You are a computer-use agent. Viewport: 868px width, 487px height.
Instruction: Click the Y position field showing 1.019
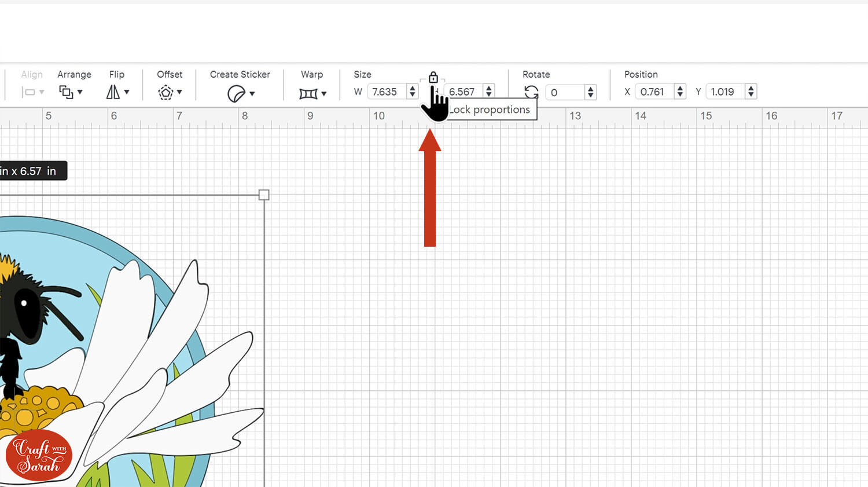tap(726, 91)
